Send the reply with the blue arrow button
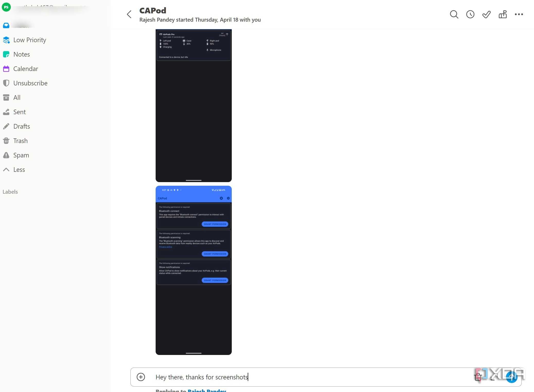The height and width of the screenshot is (392, 534). [512, 377]
